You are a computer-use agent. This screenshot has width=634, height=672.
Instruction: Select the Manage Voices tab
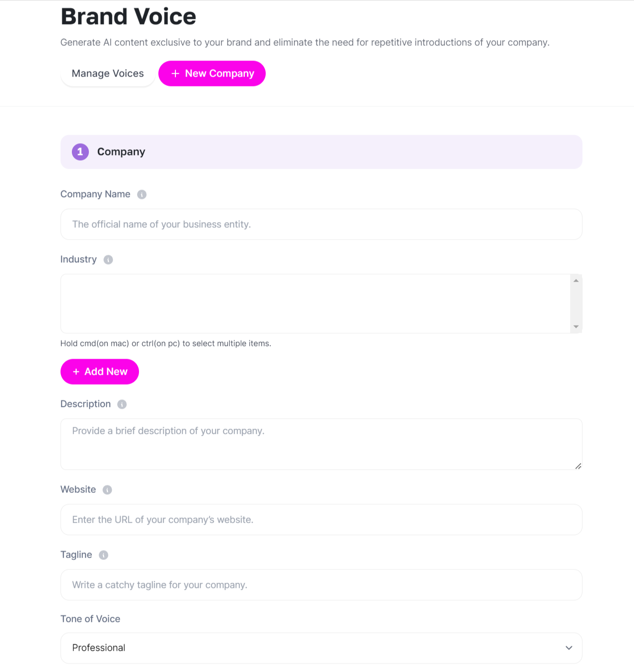tap(107, 73)
